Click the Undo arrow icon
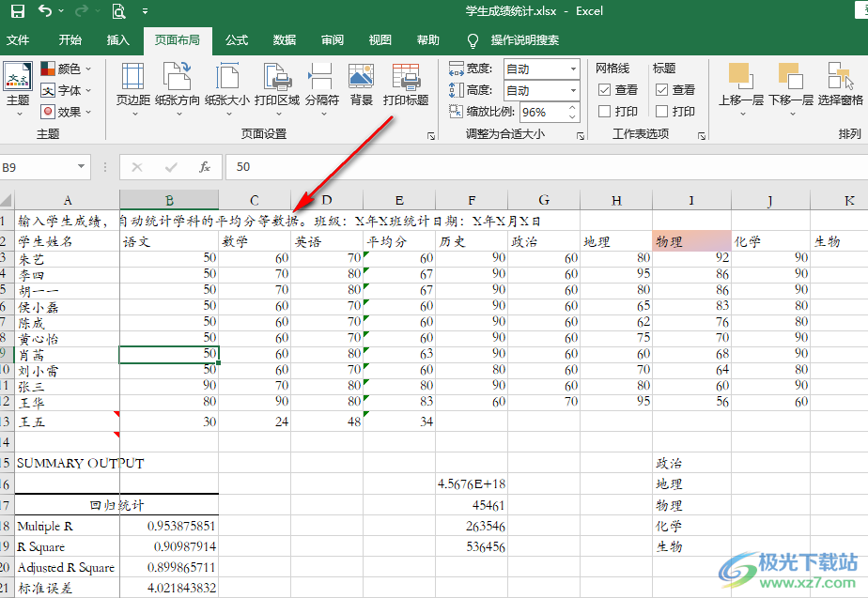This screenshot has height=598, width=868. [x=45, y=10]
